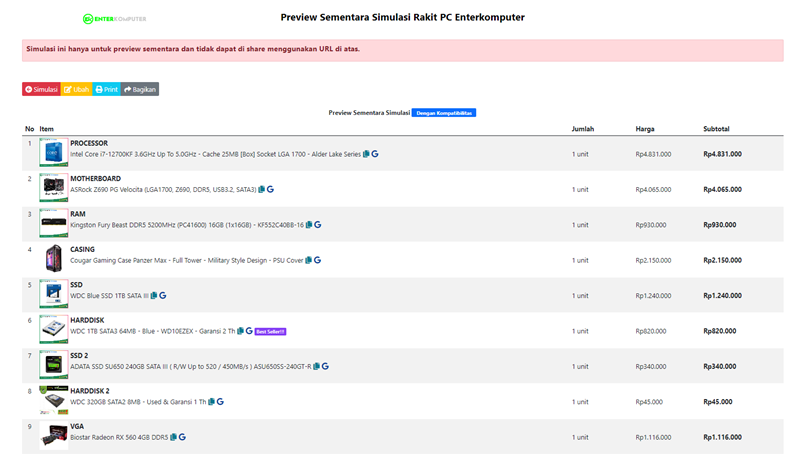Image resolution: width=800 pixels, height=455 pixels.
Task: Click the Best Seller badge on the harddisk
Action: [272, 331]
